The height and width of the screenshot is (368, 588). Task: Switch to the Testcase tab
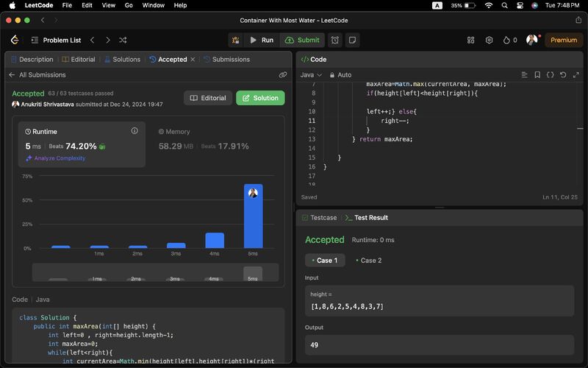319,218
